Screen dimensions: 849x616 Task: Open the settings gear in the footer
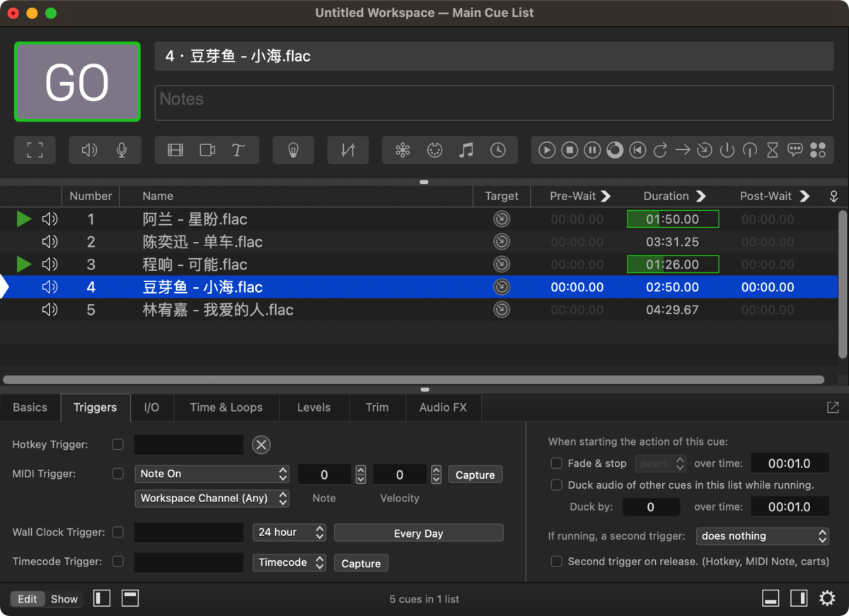point(827,599)
